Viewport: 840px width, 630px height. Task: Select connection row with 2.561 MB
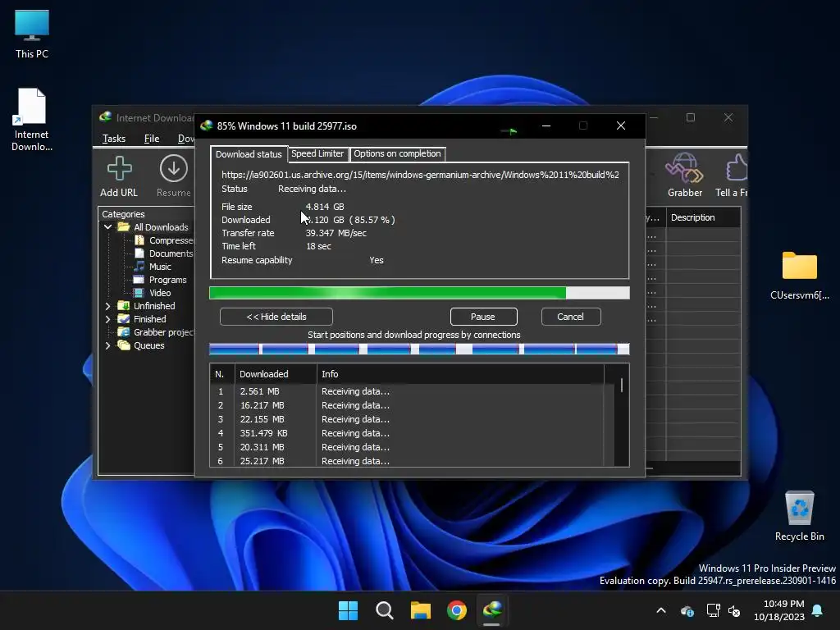click(x=412, y=391)
